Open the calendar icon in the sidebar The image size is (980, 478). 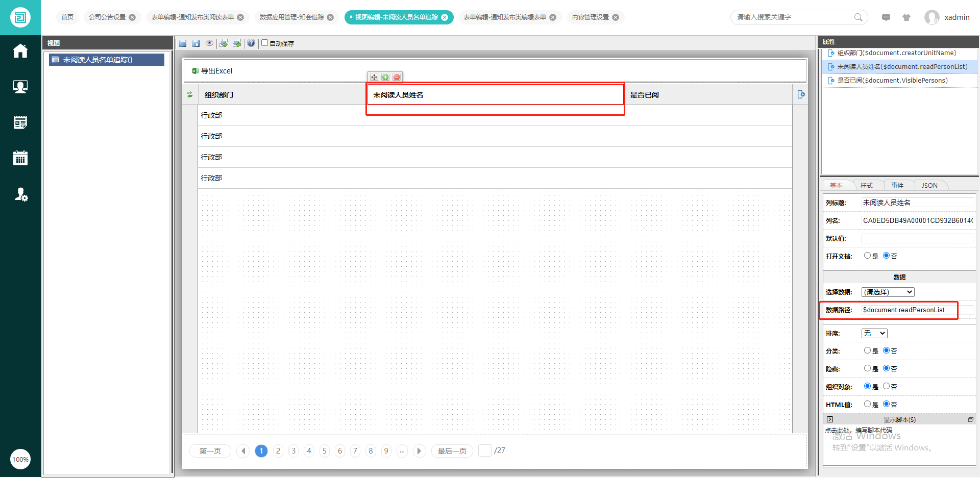(20, 158)
